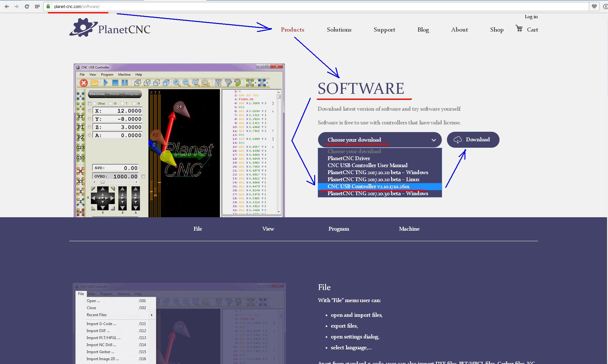Click the green-arrow XY sidebar icon
Screen dimensions: 608x364
[80, 117]
